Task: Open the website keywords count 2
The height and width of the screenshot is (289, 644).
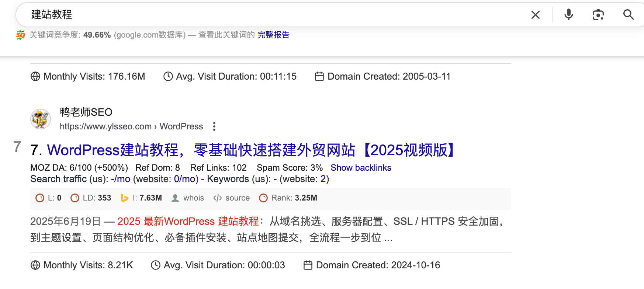Action: click(323, 179)
